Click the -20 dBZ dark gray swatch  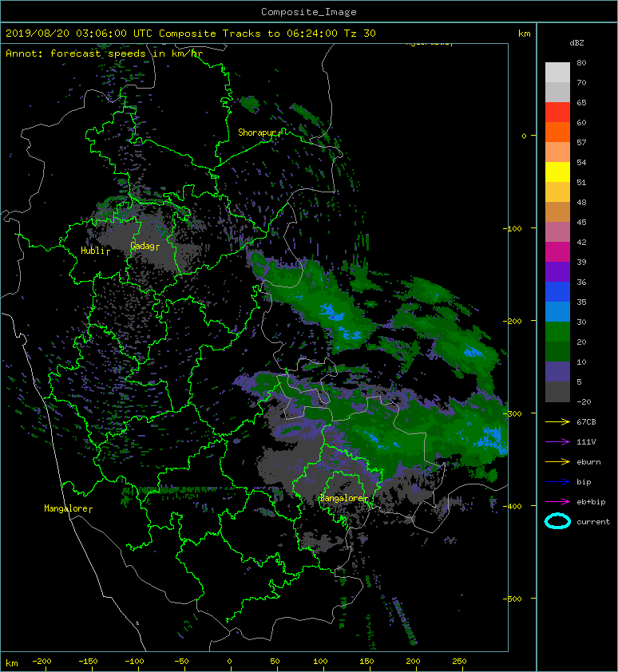[557, 392]
